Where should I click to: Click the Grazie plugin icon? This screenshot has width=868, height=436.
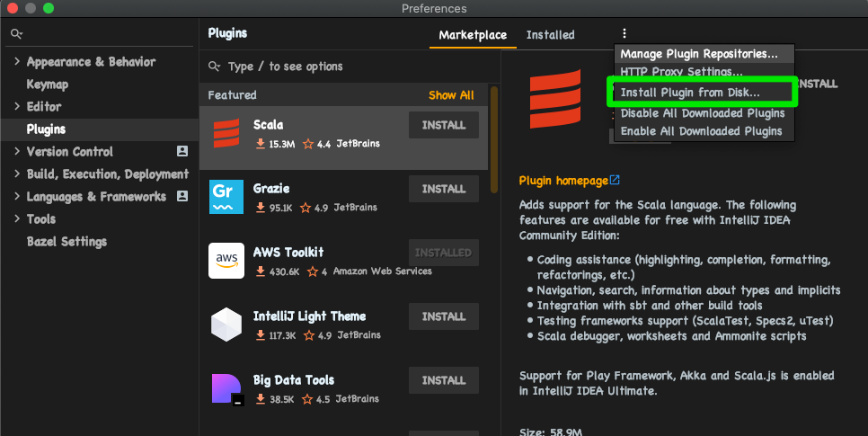pos(226,197)
